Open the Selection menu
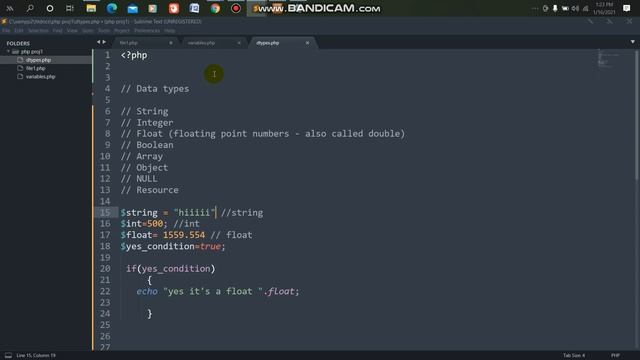Viewport: 640px width, 360px height. 38,31
